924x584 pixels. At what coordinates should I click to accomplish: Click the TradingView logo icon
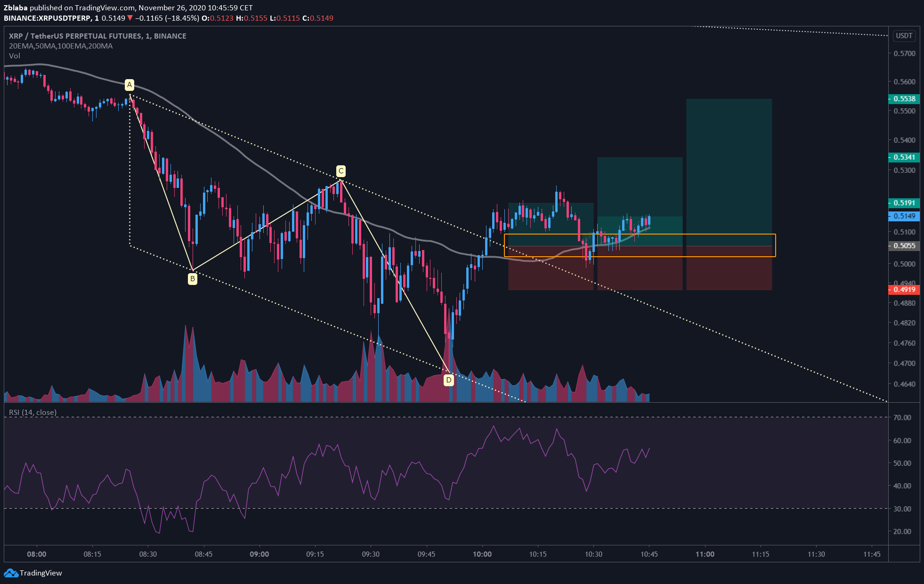click(11, 573)
